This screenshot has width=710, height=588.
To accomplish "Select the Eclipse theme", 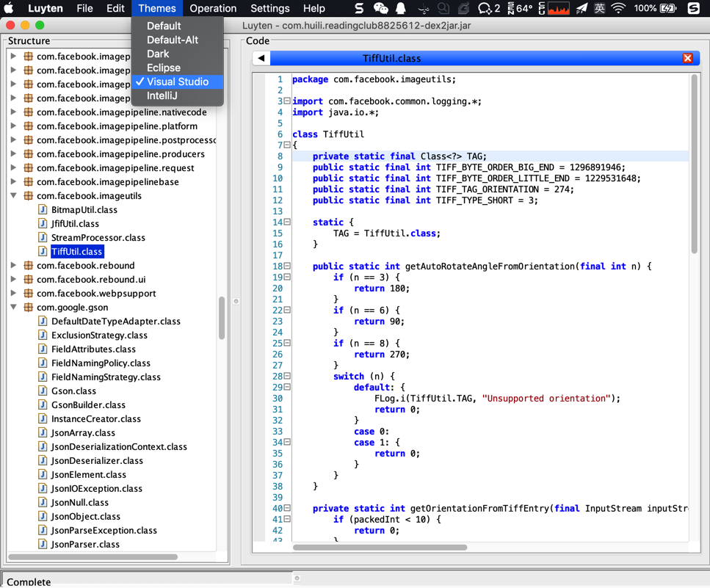I will pyautogui.click(x=178, y=68).
